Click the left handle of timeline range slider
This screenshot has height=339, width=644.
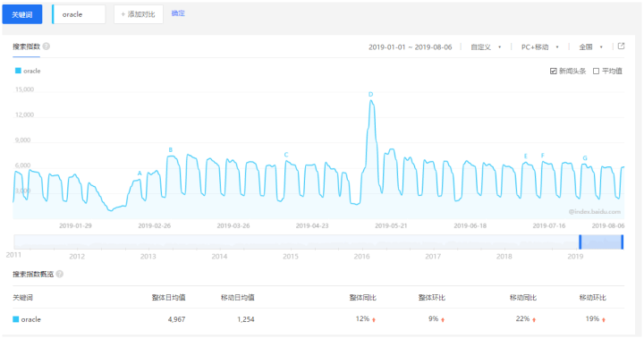pos(580,242)
